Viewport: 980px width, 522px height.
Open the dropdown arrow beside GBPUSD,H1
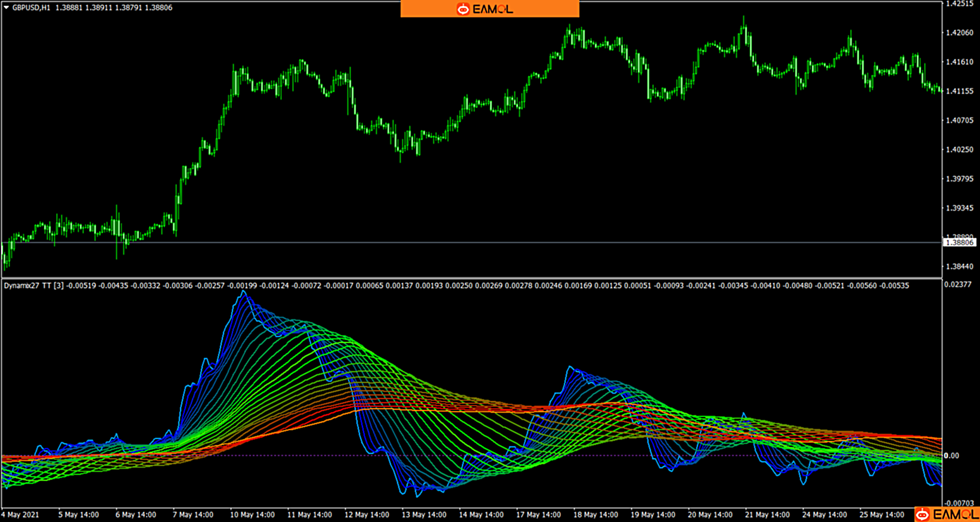[7, 8]
